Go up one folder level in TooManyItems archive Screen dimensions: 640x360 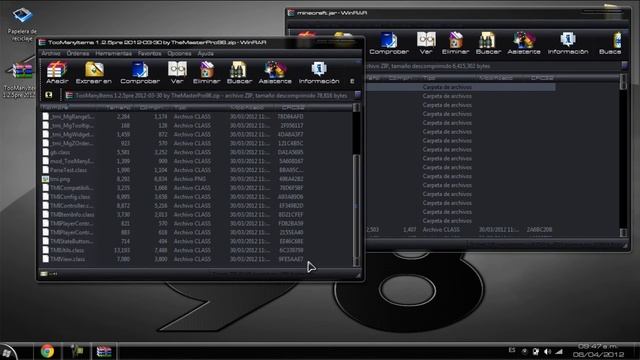click(x=49, y=95)
